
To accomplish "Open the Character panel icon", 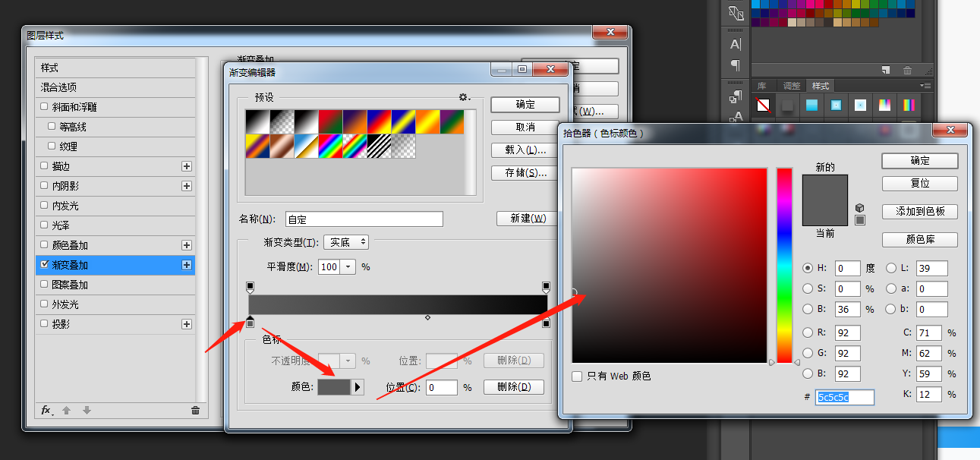I will click(736, 44).
